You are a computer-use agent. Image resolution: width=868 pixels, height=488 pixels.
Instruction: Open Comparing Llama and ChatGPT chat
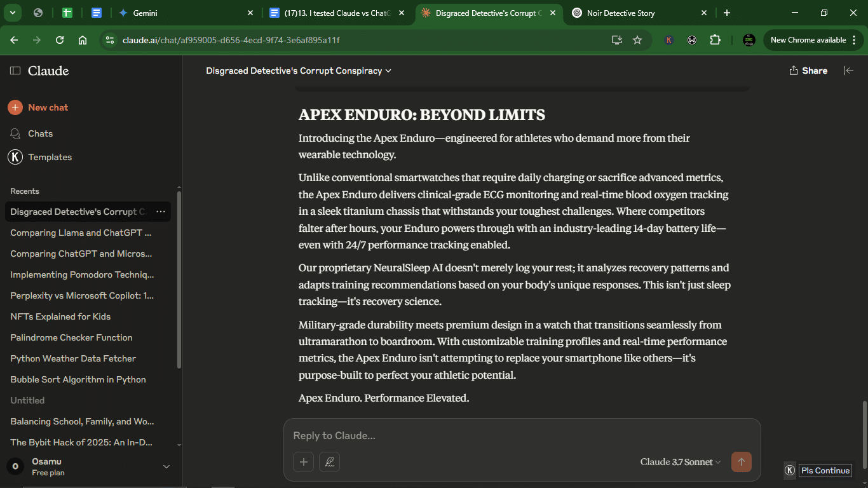click(x=81, y=233)
